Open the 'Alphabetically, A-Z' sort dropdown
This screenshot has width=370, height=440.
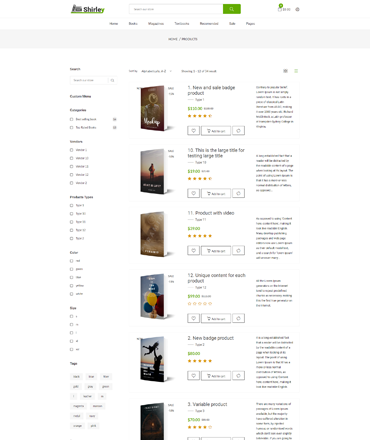(156, 71)
